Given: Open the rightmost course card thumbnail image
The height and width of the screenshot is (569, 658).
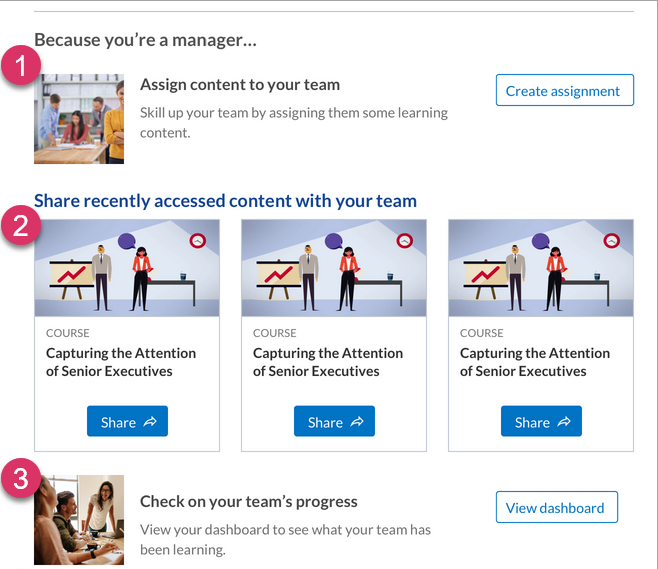Looking at the screenshot, I should click(541, 268).
